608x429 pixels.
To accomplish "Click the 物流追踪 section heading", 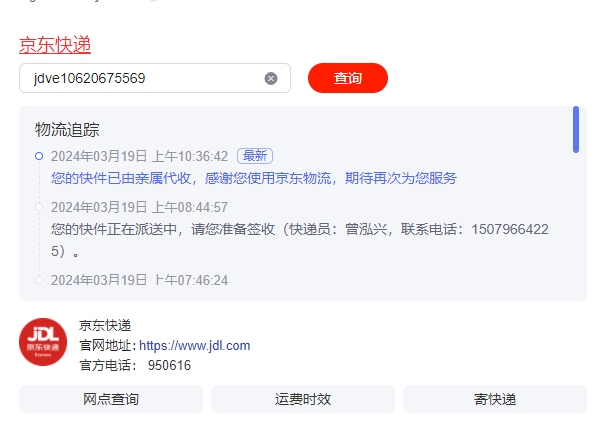I will [67, 130].
